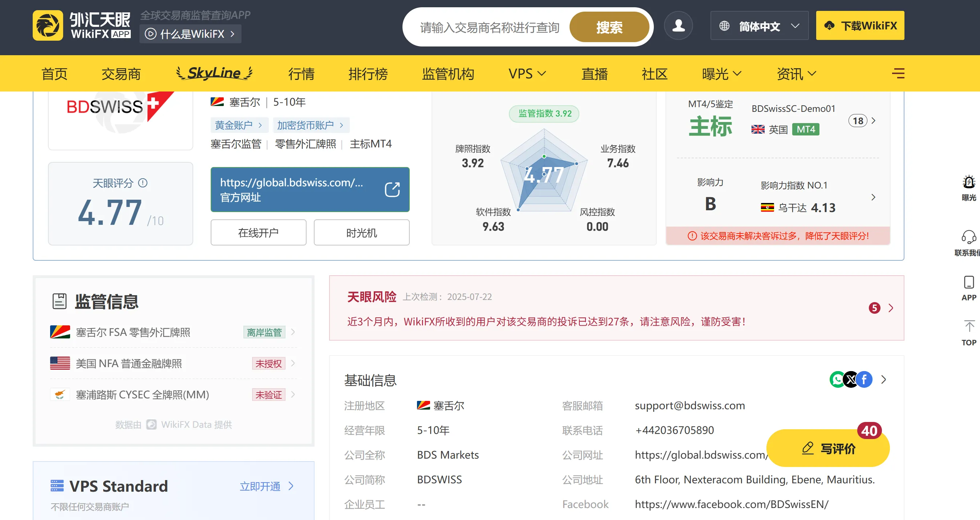Open the 简体中文 language dropdown
Image resolution: width=980 pixels, height=520 pixels.
pos(760,25)
